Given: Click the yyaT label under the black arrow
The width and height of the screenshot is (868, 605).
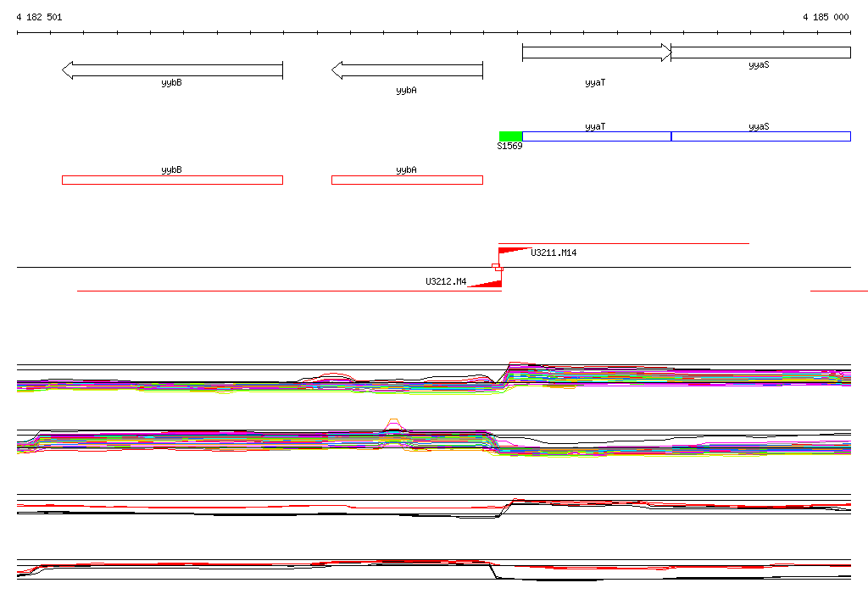Looking at the screenshot, I should coord(595,83).
